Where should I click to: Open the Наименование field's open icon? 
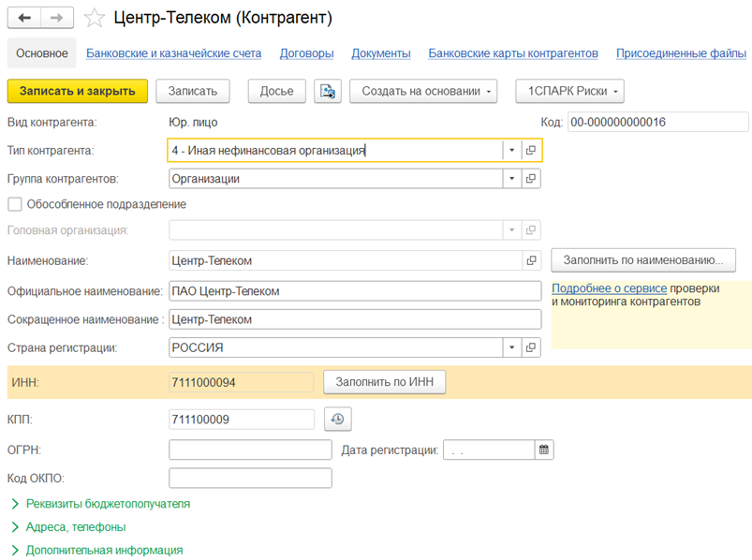[x=531, y=261]
